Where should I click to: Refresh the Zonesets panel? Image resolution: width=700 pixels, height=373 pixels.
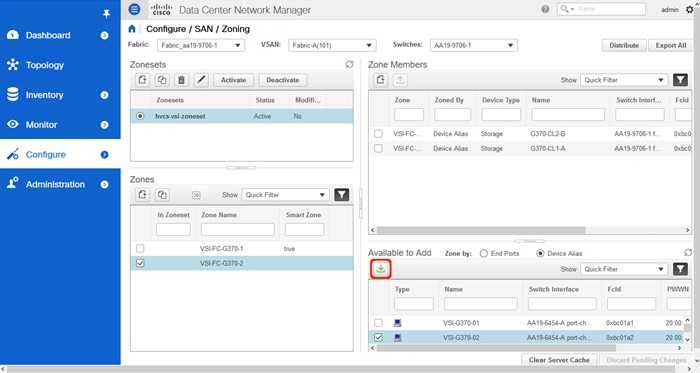click(349, 65)
